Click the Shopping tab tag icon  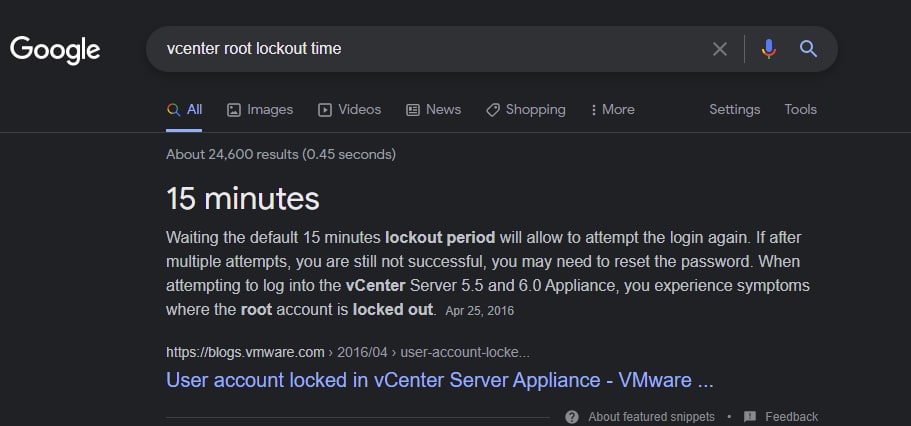tap(493, 110)
